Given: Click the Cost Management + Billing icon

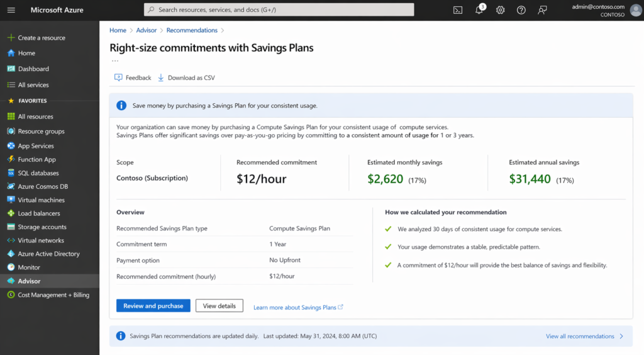Looking at the screenshot, I should pyautogui.click(x=11, y=295).
